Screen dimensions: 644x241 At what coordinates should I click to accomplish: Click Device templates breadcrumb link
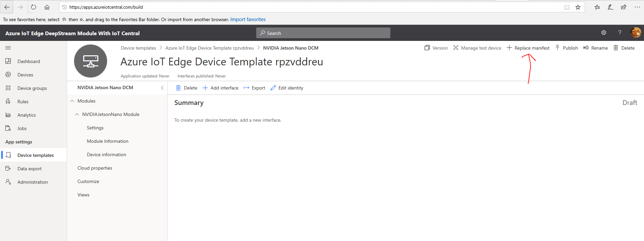pos(139,48)
